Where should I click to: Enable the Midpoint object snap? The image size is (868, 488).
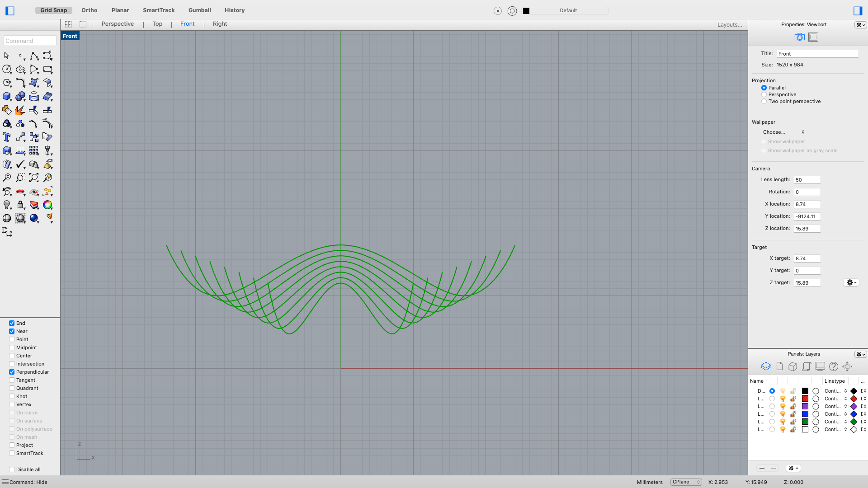click(12, 347)
